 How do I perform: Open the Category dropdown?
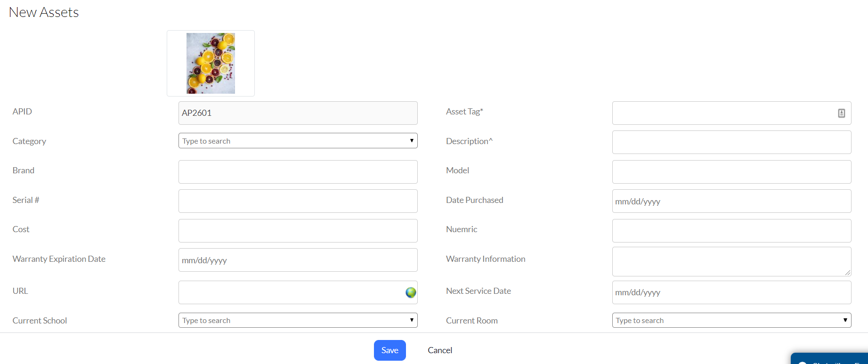tap(298, 141)
